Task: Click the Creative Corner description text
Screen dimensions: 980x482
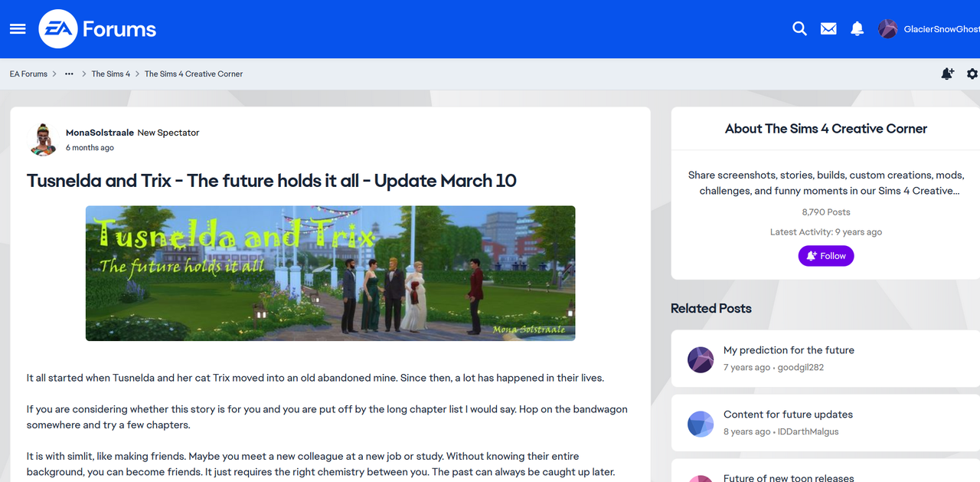Action: click(x=826, y=183)
